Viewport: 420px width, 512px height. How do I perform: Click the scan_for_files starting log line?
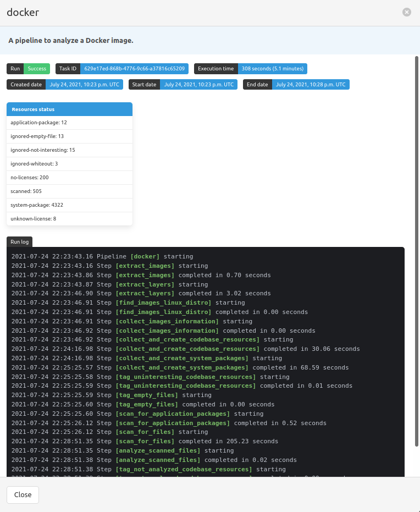click(109, 432)
